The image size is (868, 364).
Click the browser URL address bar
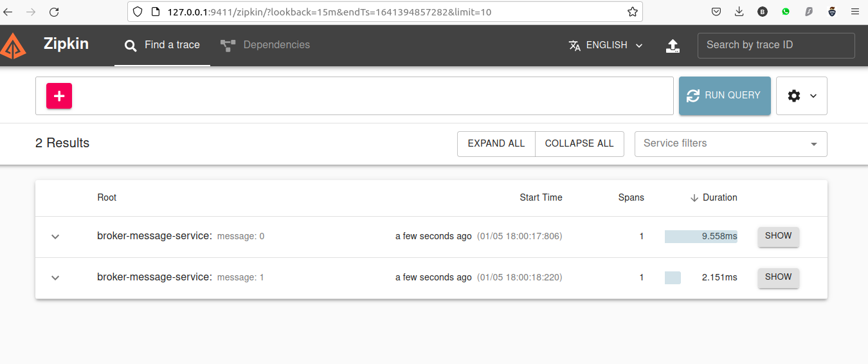(386, 12)
